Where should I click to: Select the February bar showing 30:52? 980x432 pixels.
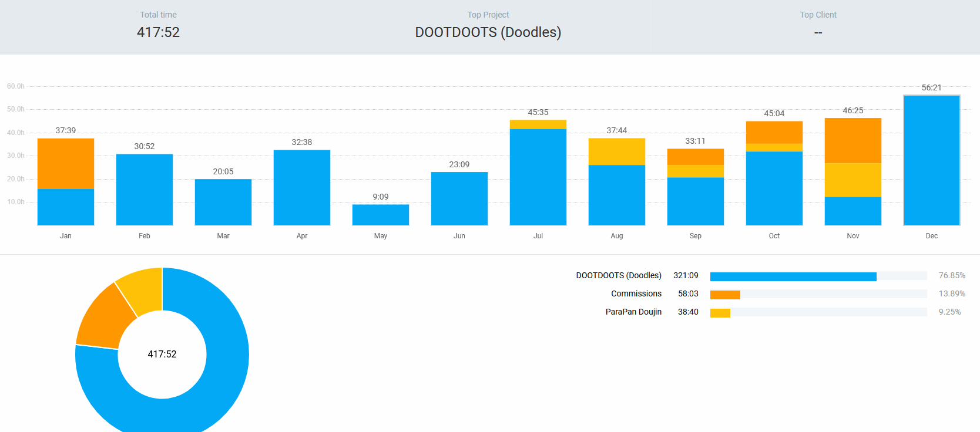(x=145, y=189)
